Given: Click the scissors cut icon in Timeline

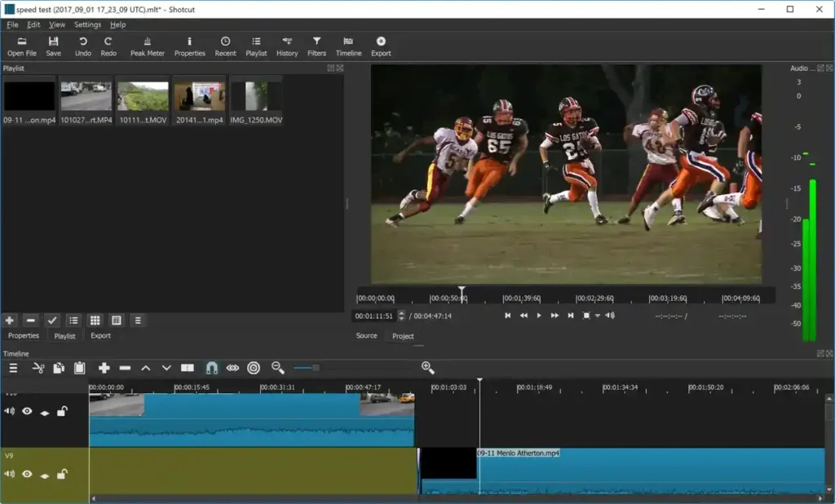Looking at the screenshot, I should click(38, 368).
